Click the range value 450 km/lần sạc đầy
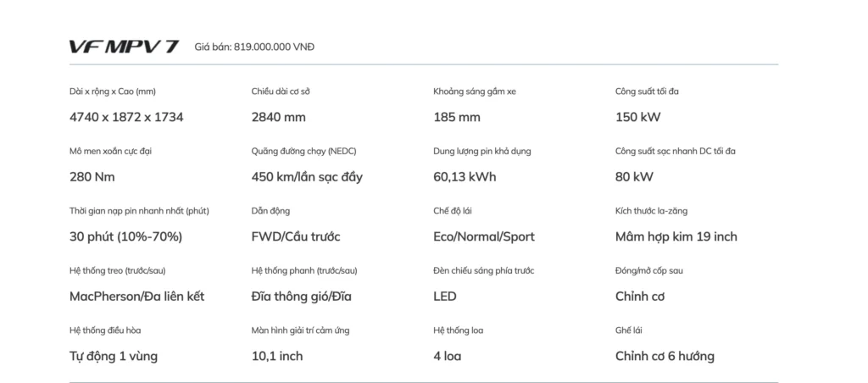The width and height of the screenshot is (868, 383). point(308,177)
